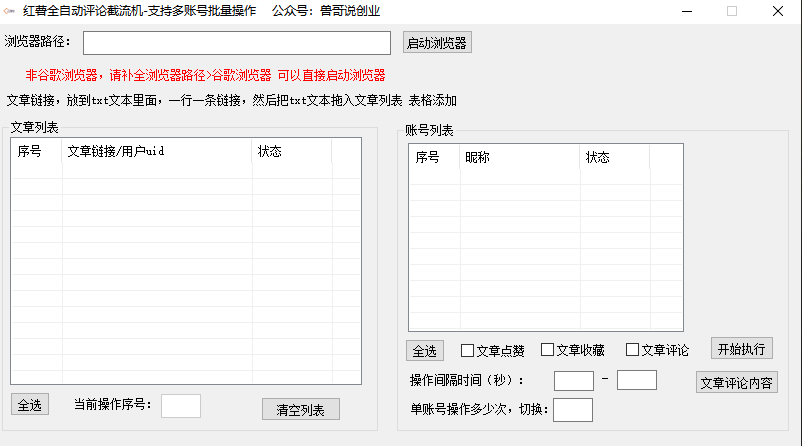The height and width of the screenshot is (446, 802).
Task: Click the 单账号操作多少次 switch field
Action: [x=573, y=410]
